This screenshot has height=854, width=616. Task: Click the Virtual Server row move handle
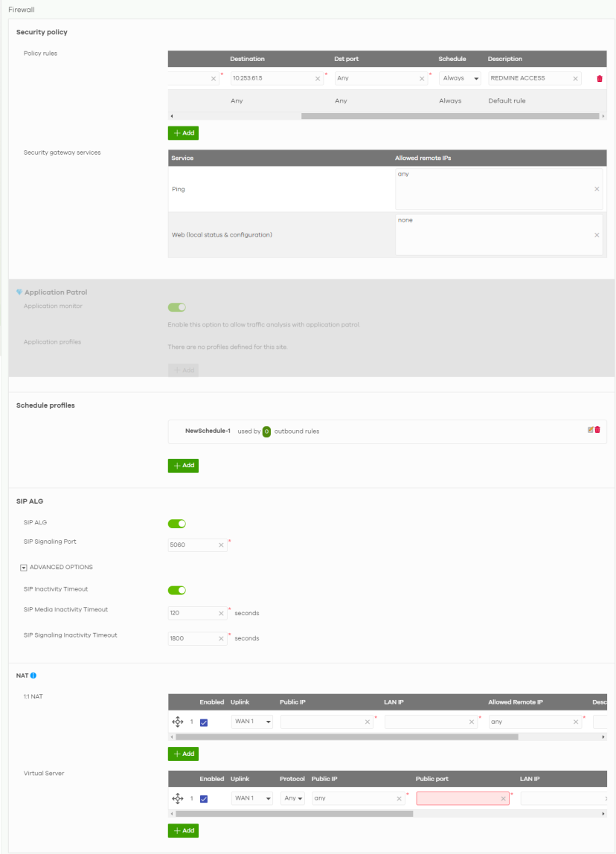tap(177, 799)
